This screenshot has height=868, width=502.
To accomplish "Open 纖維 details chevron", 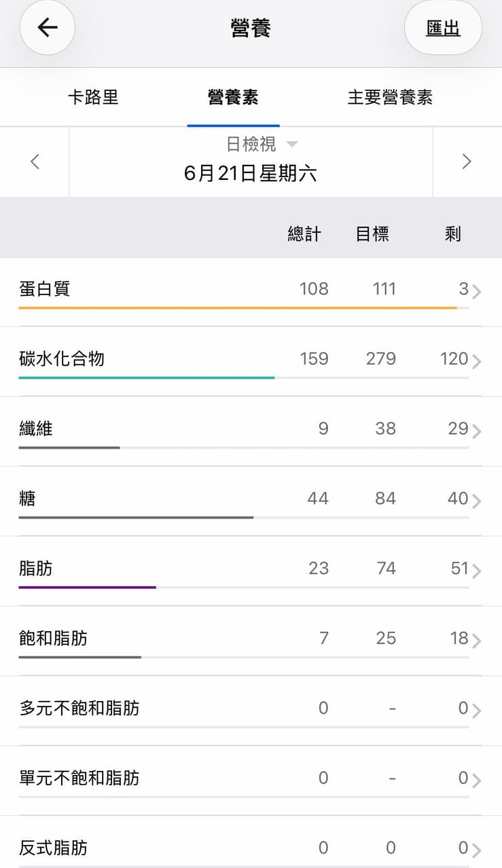I will click(477, 432).
